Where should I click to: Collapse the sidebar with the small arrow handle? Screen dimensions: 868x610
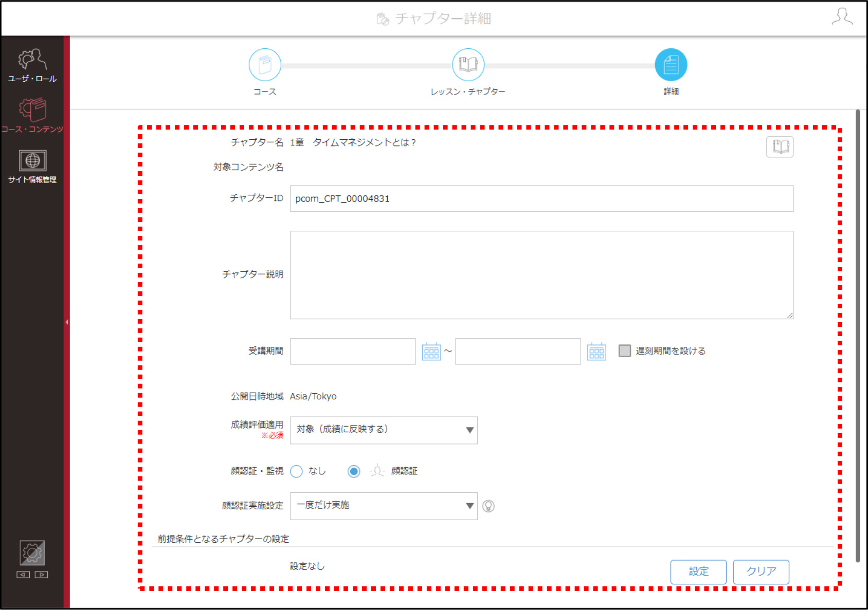pyautogui.click(x=67, y=322)
